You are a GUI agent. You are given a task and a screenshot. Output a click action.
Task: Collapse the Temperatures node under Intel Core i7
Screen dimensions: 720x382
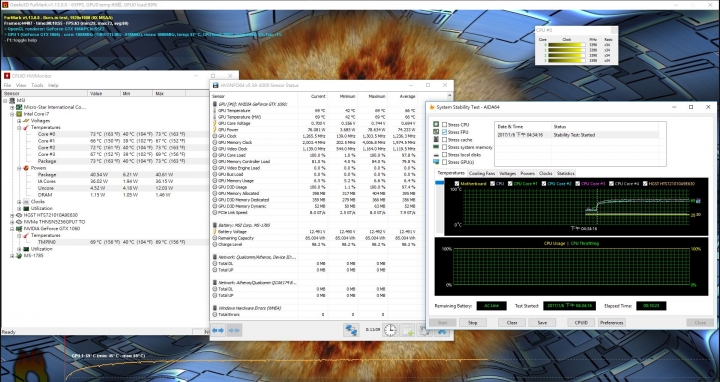click(x=19, y=127)
